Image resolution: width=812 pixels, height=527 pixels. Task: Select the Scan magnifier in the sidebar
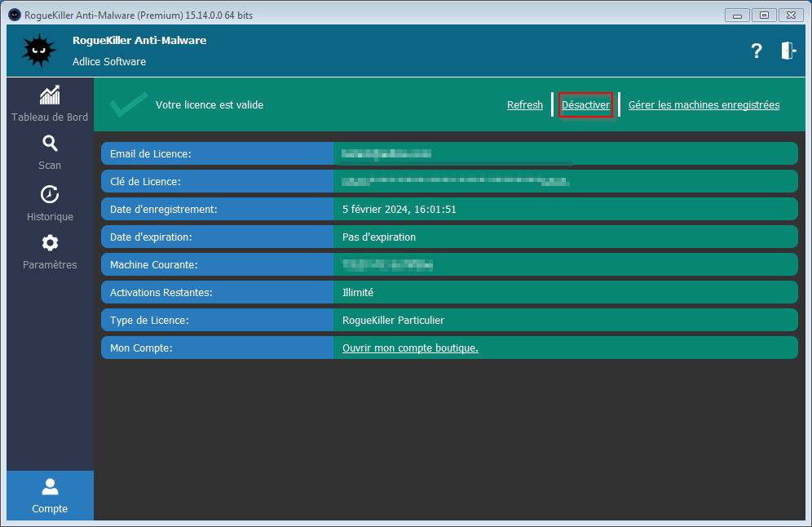pyautogui.click(x=50, y=153)
